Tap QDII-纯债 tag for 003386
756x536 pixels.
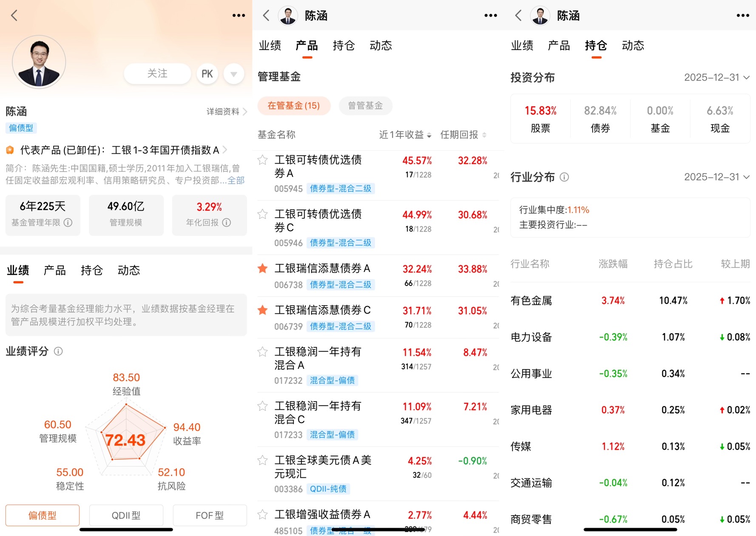[x=328, y=489]
